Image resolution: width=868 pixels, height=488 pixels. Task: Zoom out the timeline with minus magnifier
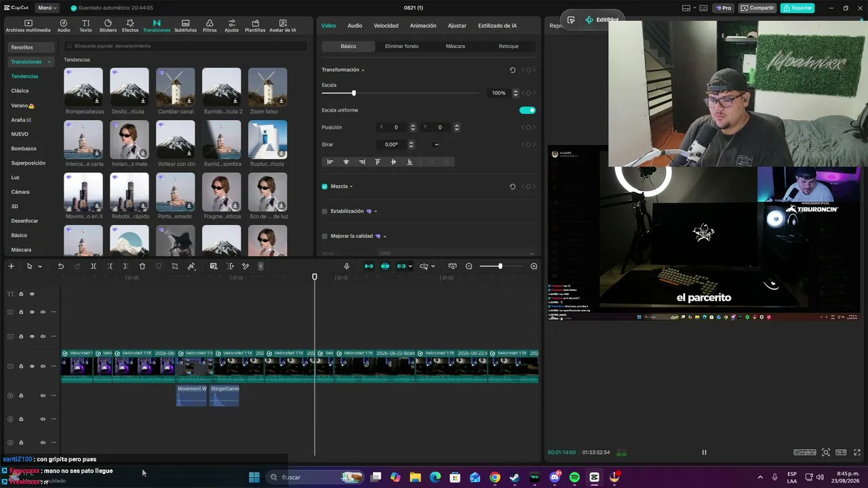tap(469, 266)
